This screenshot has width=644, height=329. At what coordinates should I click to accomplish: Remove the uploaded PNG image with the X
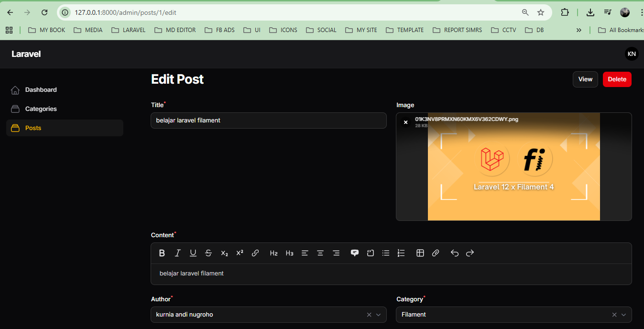405,122
